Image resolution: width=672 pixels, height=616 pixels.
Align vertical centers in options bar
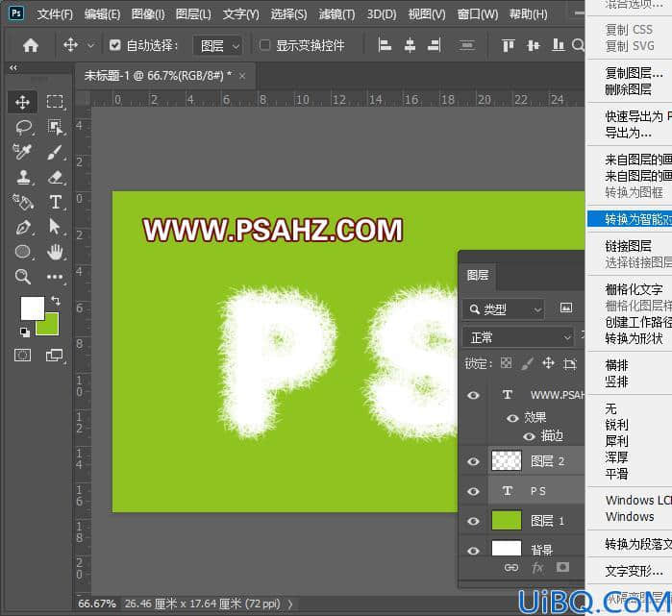tap(534, 45)
